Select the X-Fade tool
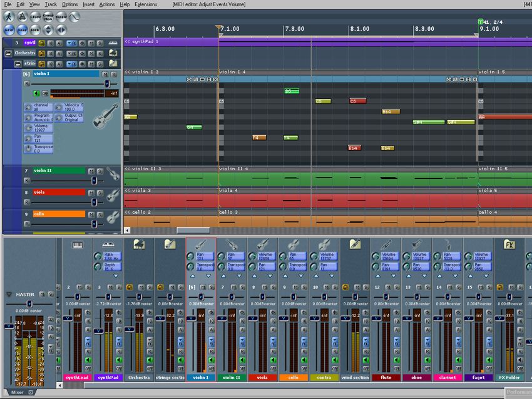 click(34, 16)
